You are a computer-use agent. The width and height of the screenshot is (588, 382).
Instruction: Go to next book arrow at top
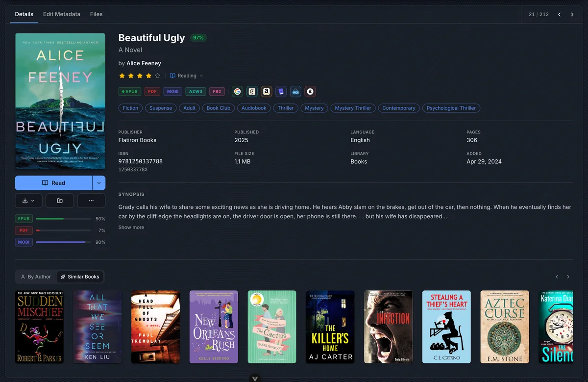point(572,15)
